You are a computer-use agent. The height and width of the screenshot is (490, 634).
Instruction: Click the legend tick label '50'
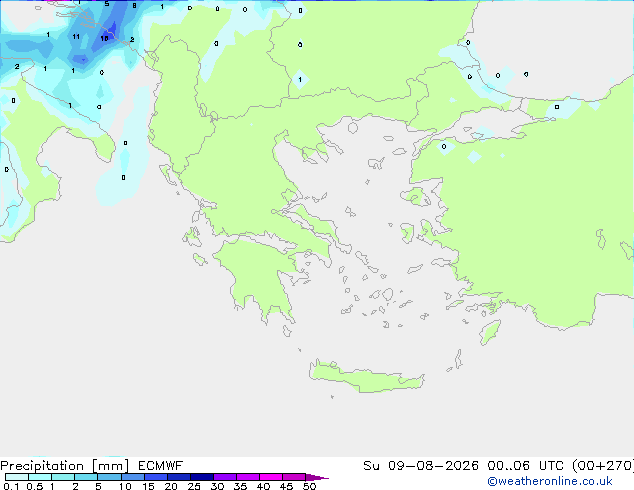[309, 486]
